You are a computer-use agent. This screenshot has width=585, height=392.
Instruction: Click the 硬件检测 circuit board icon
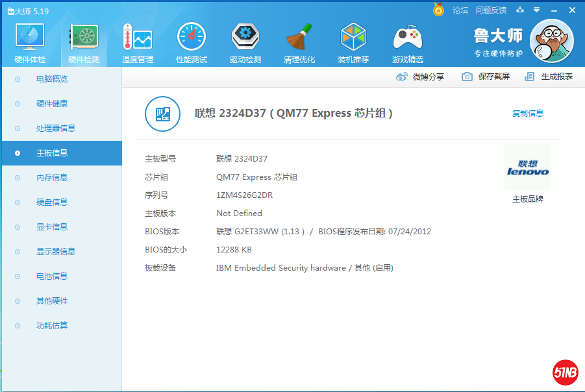[x=84, y=38]
